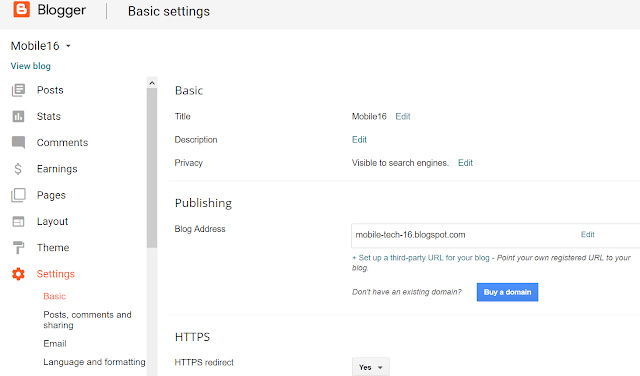Click the HTTPS redirect label
The height and width of the screenshot is (376, 640).
click(204, 362)
